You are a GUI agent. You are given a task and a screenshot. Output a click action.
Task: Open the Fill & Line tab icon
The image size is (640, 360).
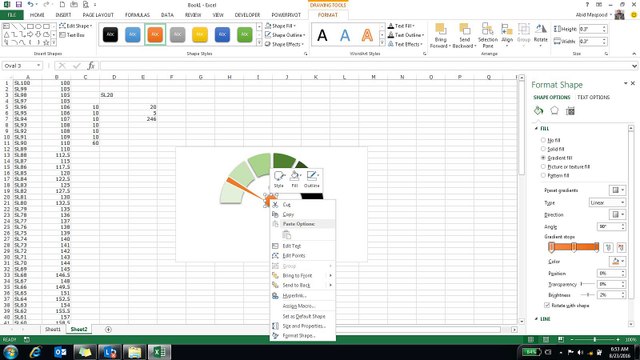coord(538,111)
